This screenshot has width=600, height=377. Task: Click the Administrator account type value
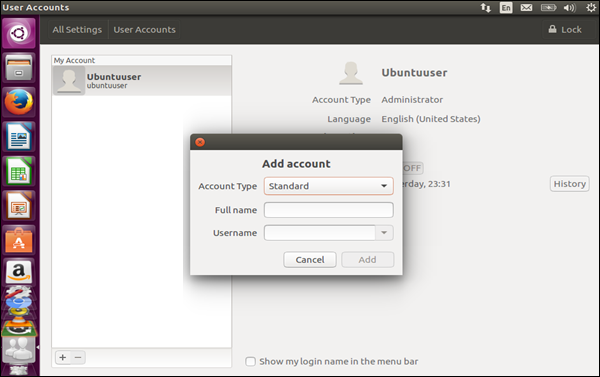(412, 100)
